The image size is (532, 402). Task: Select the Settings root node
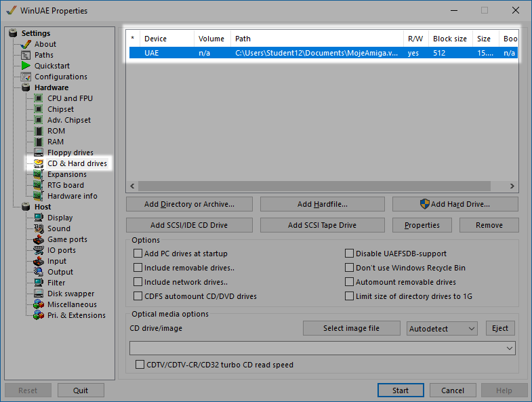pos(36,33)
